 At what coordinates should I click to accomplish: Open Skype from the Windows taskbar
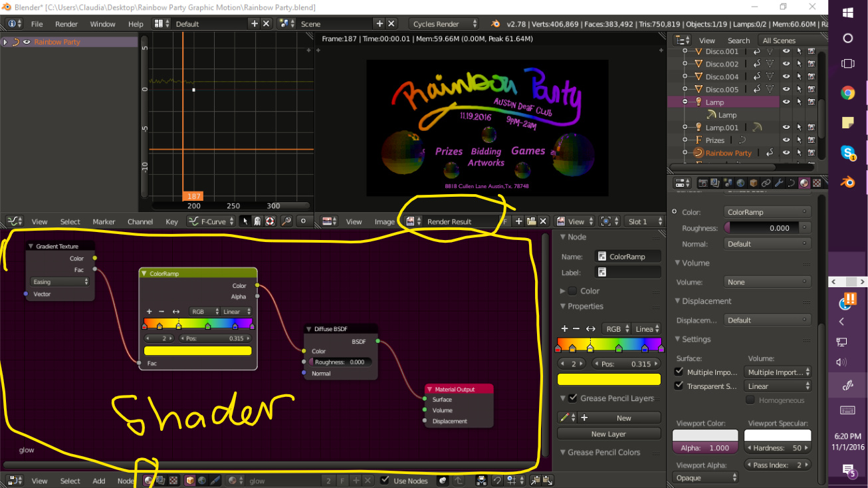pyautogui.click(x=847, y=152)
